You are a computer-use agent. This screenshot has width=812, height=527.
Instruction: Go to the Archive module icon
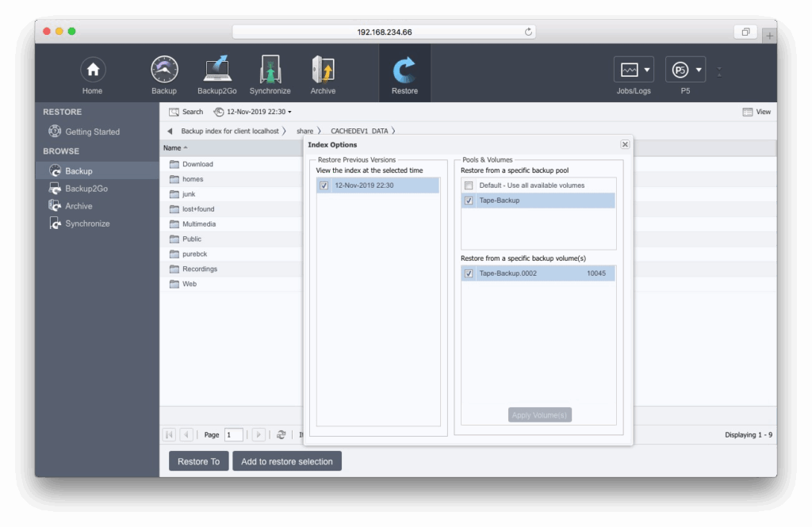pyautogui.click(x=323, y=71)
